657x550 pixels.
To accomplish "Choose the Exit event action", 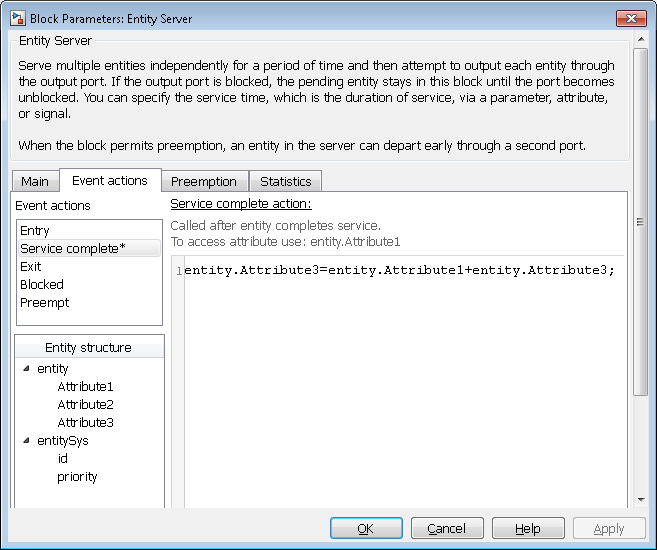I will click(x=31, y=267).
